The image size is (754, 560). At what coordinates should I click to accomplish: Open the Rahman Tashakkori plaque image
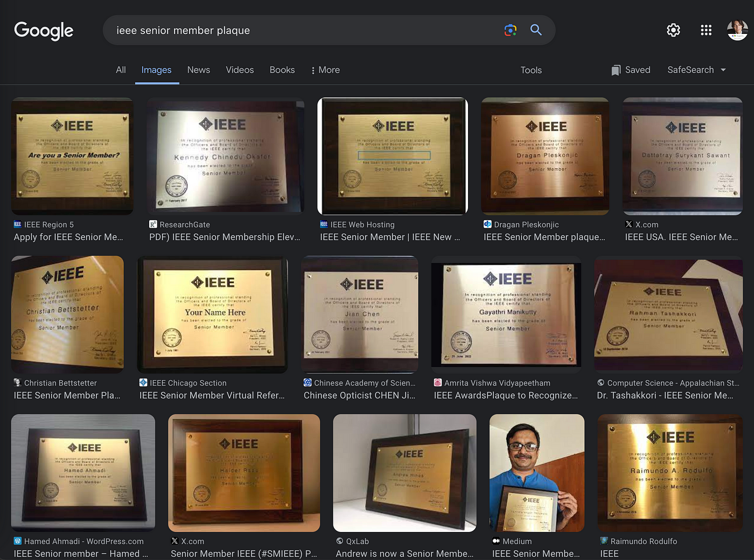coord(669,314)
